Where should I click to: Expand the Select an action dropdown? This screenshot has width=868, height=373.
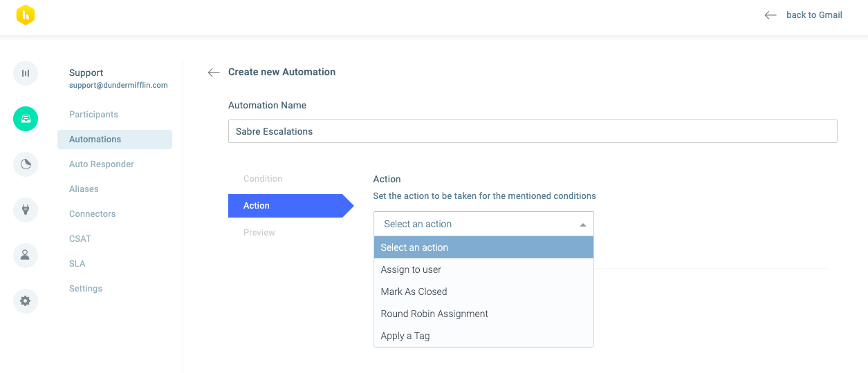(483, 224)
